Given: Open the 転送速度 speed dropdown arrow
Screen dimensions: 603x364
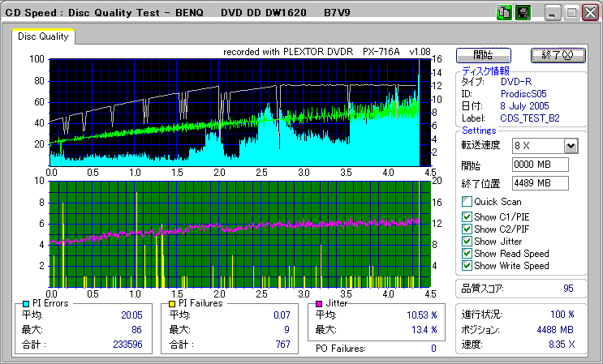Looking at the screenshot, I should coord(571,145).
